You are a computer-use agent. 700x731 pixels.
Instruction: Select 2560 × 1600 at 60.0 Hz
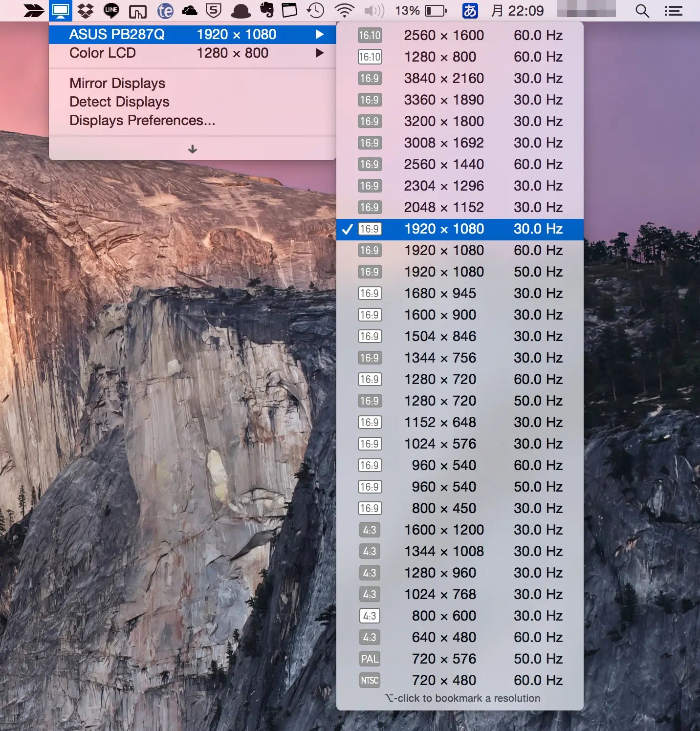click(x=460, y=35)
